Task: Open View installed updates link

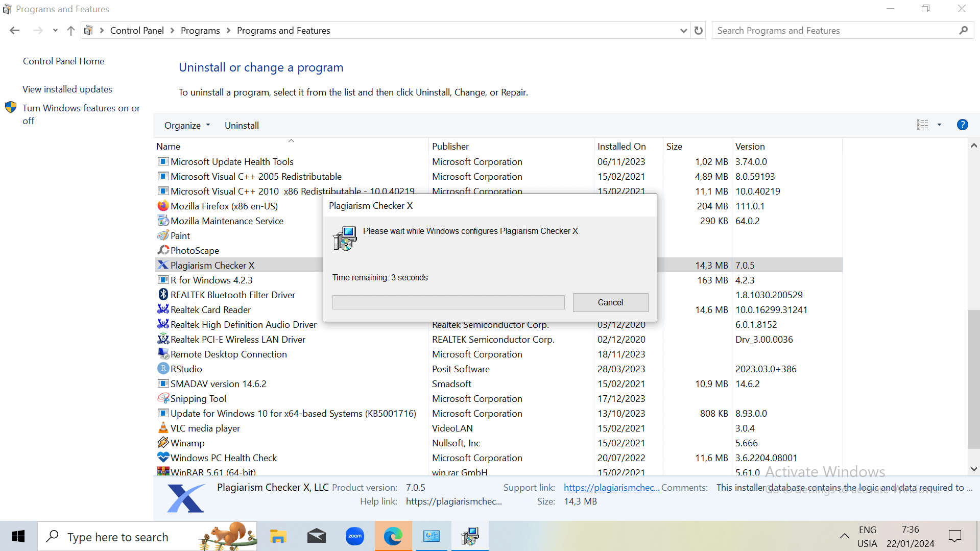Action: pos(67,89)
